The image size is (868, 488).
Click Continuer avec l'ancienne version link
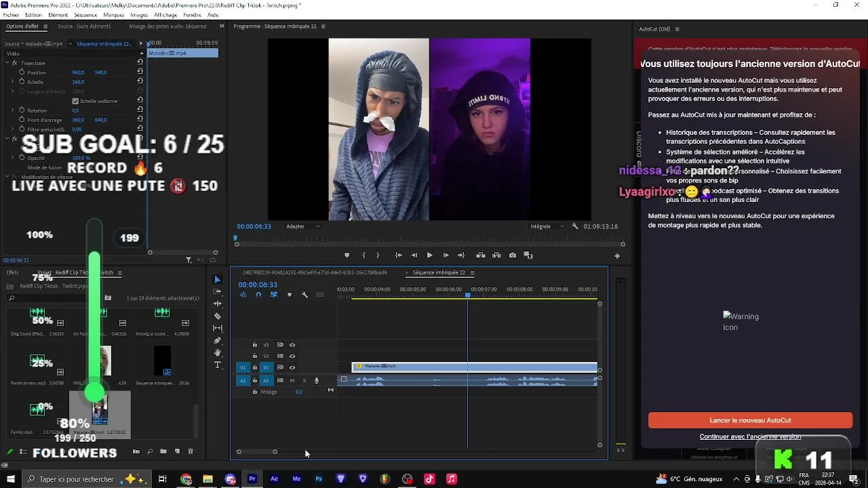[x=750, y=436]
